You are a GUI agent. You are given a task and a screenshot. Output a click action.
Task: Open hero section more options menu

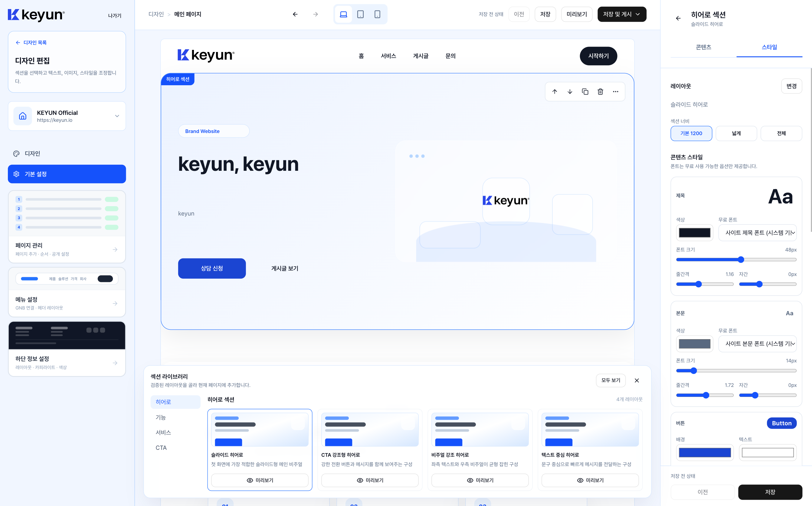pos(615,92)
